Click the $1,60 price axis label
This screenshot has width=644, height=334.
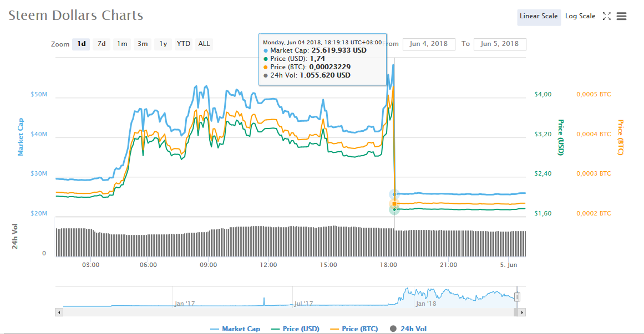pos(543,213)
